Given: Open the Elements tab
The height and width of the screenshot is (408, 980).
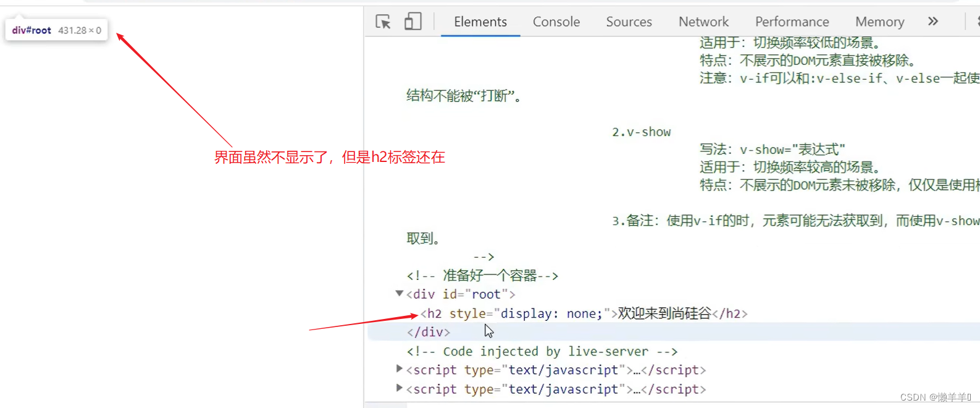Looking at the screenshot, I should (x=480, y=22).
